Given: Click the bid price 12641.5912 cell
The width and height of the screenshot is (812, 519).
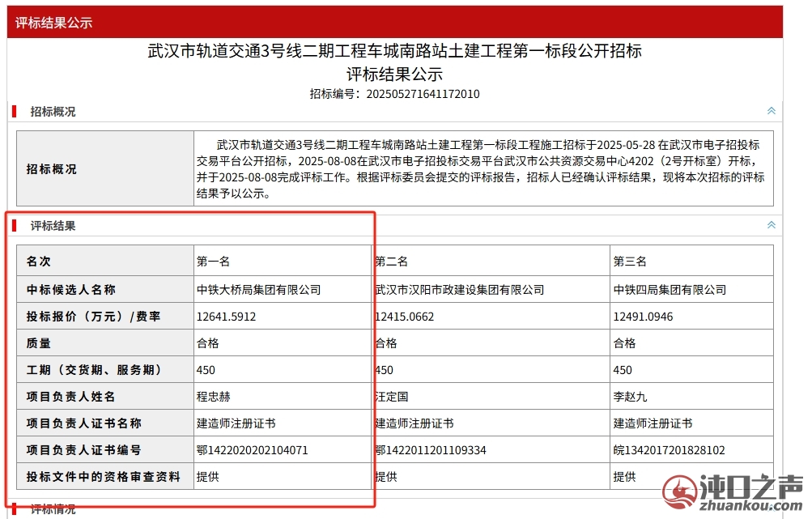Looking at the screenshot, I should pyautogui.click(x=226, y=317).
